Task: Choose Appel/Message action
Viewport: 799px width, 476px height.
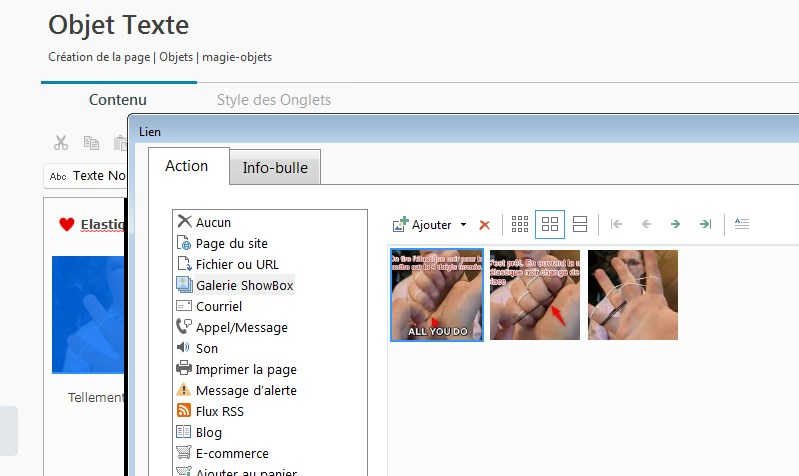Action: [232, 327]
